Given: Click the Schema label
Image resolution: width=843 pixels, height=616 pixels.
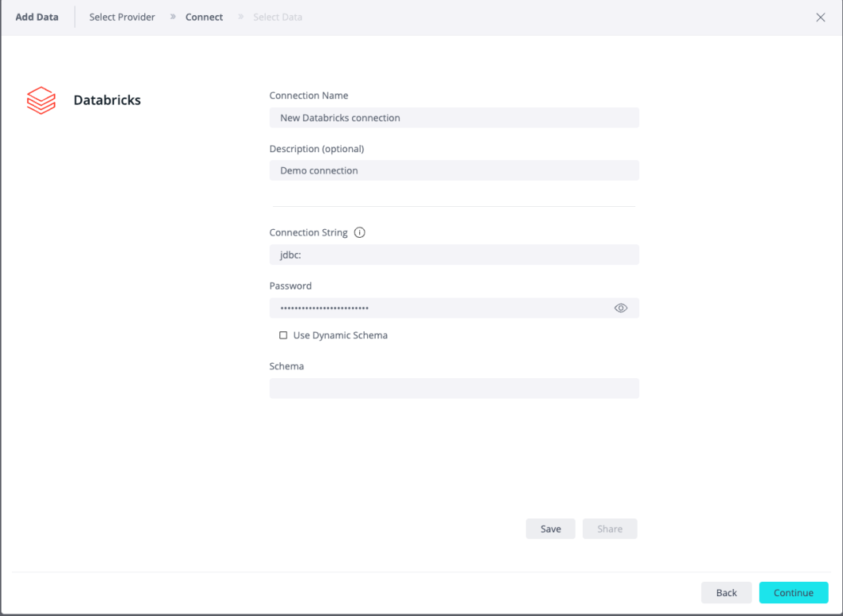Looking at the screenshot, I should pyautogui.click(x=286, y=366).
